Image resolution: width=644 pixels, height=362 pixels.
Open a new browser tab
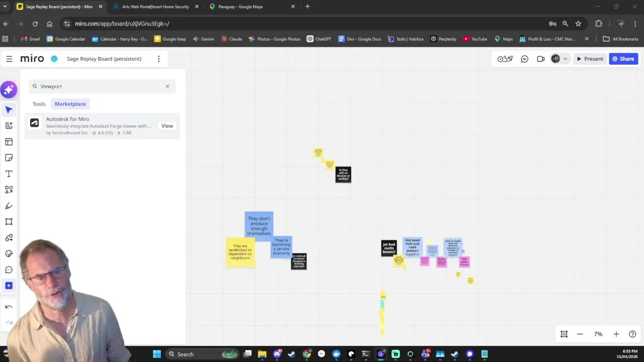[307, 7]
